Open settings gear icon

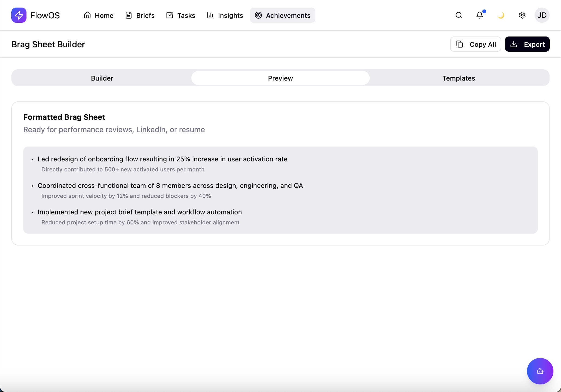click(x=522, y=15)
